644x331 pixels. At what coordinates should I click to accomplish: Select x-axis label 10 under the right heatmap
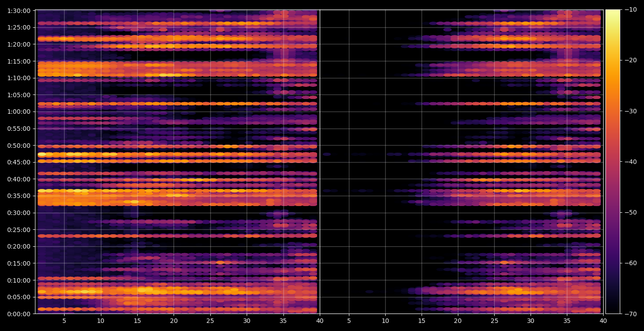tap(385, 321)
